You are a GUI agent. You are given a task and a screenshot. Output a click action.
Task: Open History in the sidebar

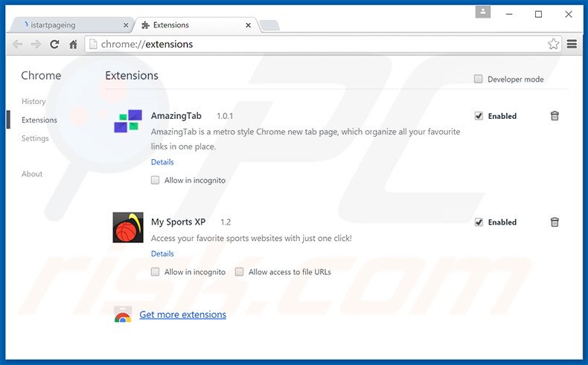coord(33,101)
